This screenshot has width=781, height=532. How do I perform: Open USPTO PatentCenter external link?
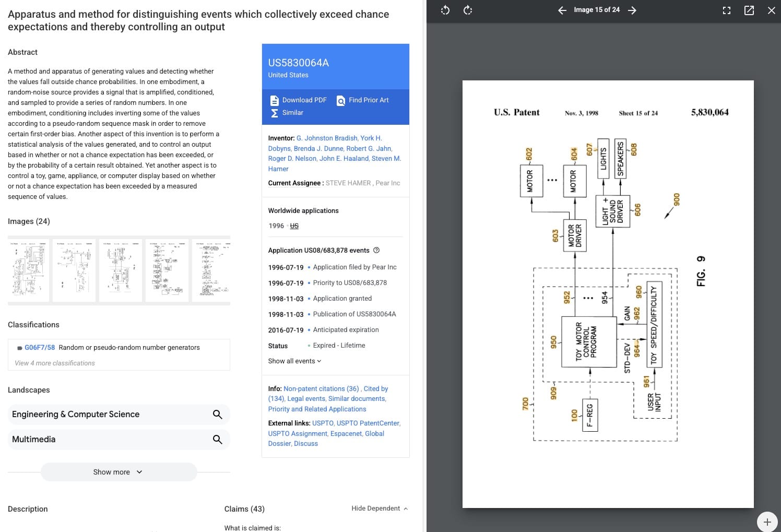point(368,423)
